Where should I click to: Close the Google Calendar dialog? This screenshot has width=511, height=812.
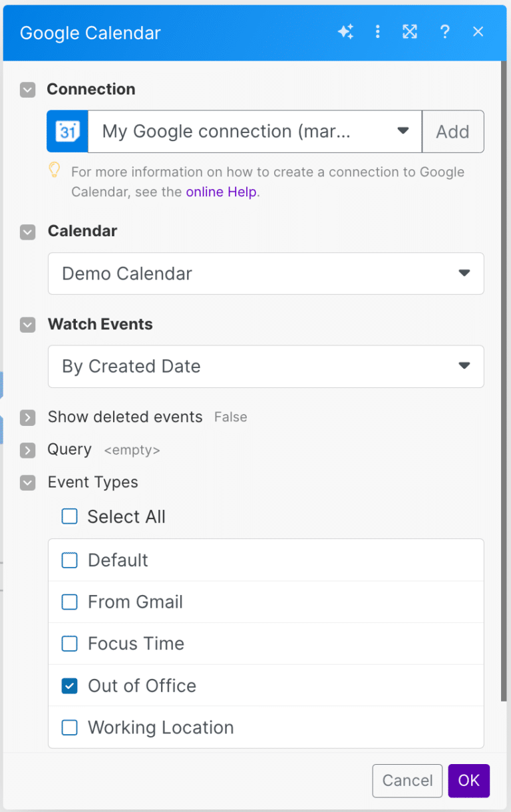pos(478,31)
